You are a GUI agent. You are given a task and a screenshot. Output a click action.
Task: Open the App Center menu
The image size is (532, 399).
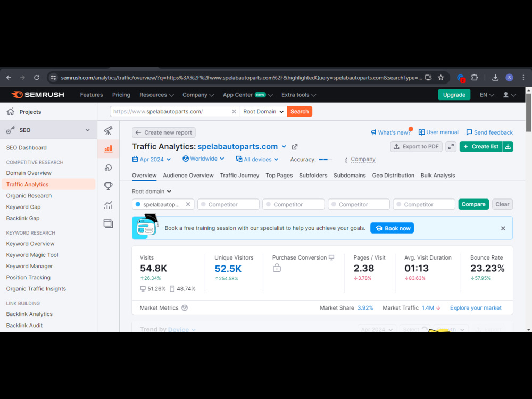(x=248, y=95)
